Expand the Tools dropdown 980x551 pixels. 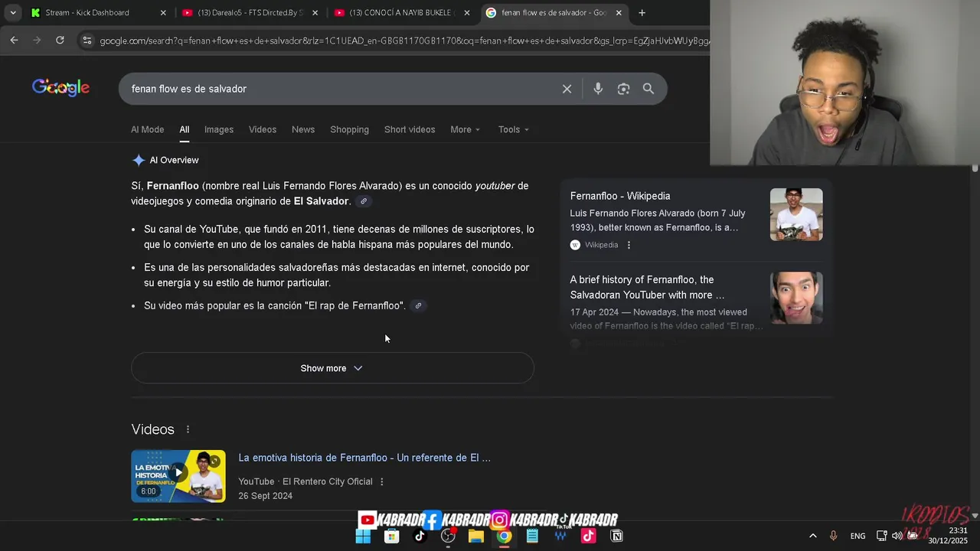pyautogui.click(x=513, y=129)
